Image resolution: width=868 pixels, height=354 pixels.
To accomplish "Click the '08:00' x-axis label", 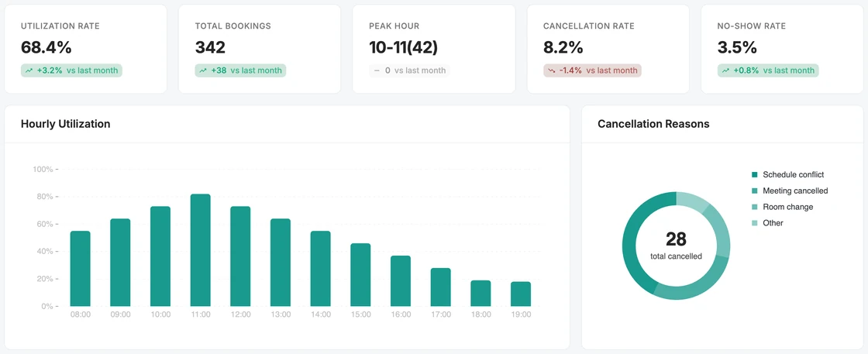I will click(x=81, y=314).
